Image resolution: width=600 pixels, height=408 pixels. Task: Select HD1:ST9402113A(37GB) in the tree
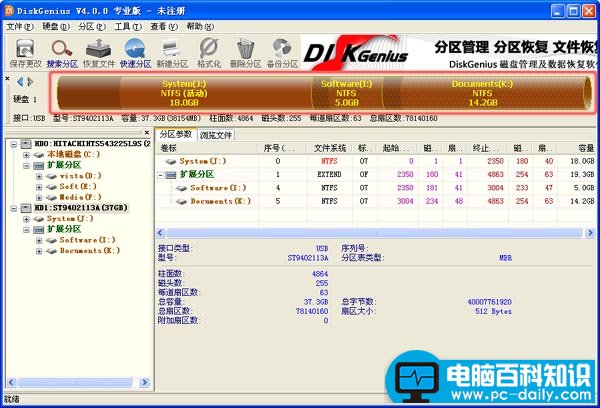click(x=81, y=208)
